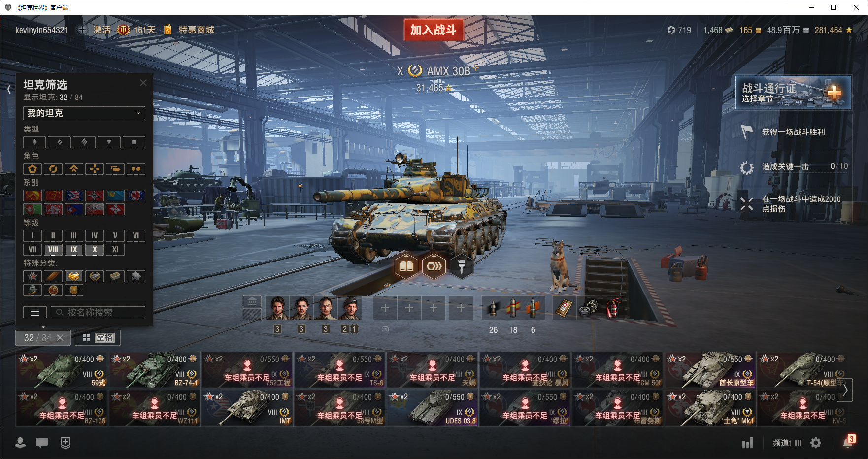Open the chat bubble icon

(42, 443)
